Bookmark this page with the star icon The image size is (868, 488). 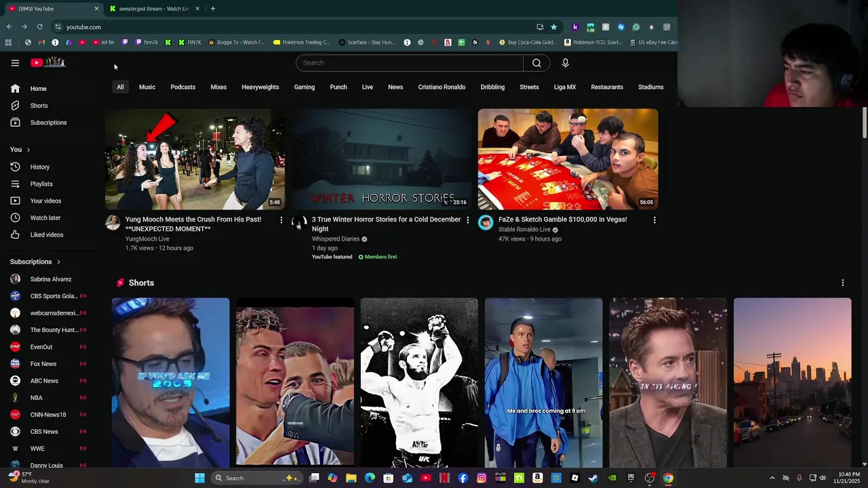[553, 27]
